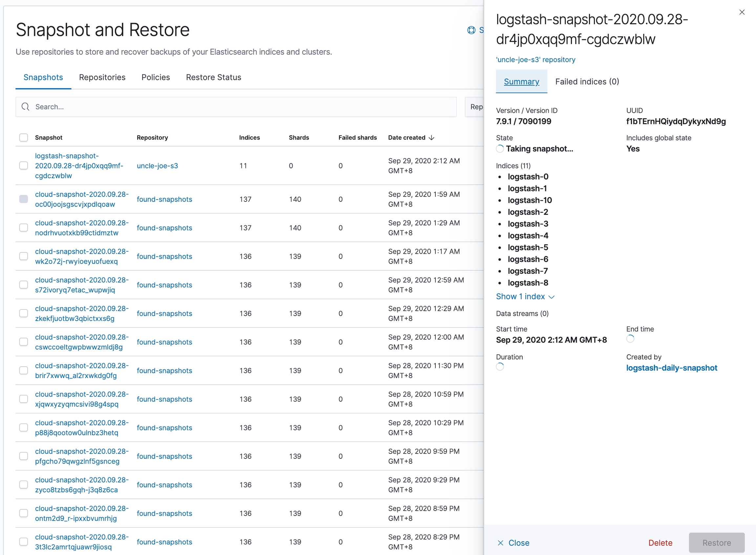Viewport: 756px width, 555px height.
Task: Click the Close button's X icon in the footer
Action: tap(500, 543)
